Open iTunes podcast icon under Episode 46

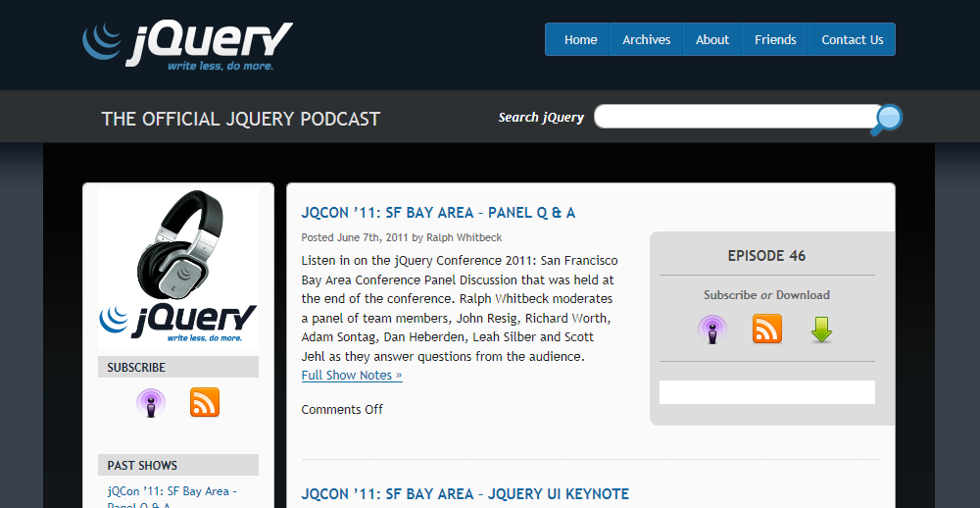coord(712,330)
